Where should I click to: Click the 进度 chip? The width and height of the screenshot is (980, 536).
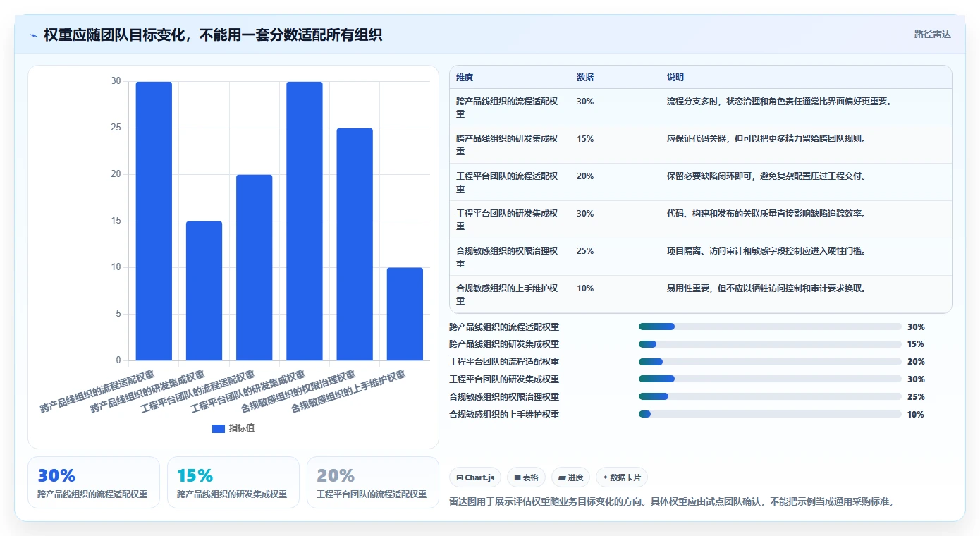pos(570,477)
